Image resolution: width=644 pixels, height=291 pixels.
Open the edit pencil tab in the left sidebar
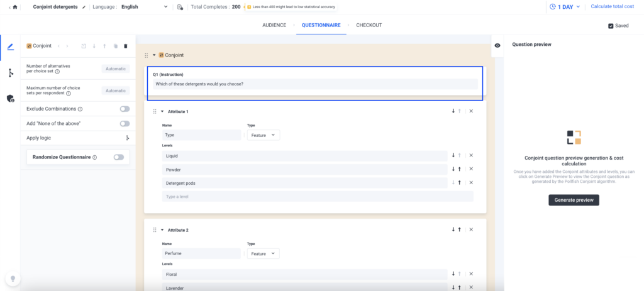10,47
